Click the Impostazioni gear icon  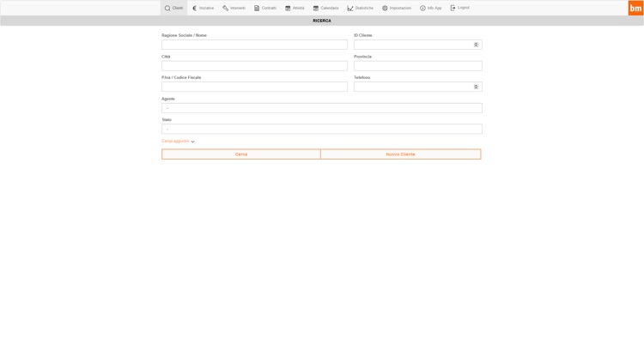tap(385, 9)
